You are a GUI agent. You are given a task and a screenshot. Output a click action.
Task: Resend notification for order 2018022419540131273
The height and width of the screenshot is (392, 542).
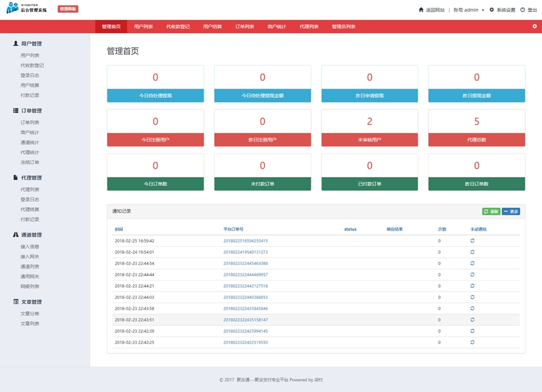[472, 252]
